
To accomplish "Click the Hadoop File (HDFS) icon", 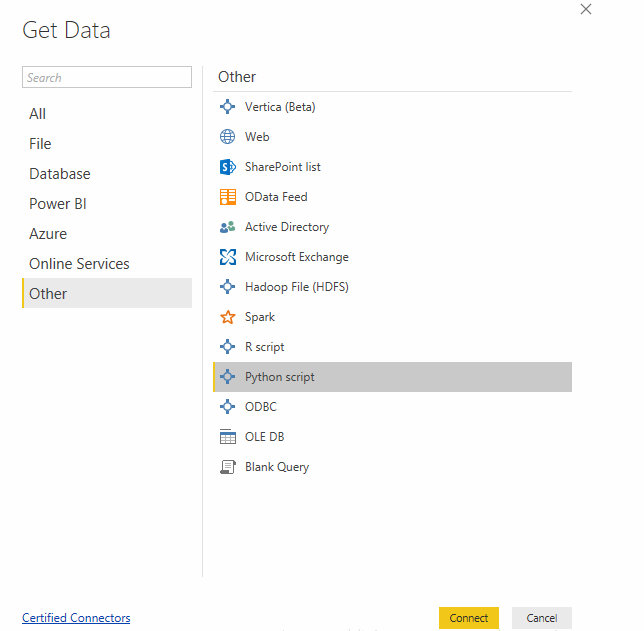I will 227,287.
